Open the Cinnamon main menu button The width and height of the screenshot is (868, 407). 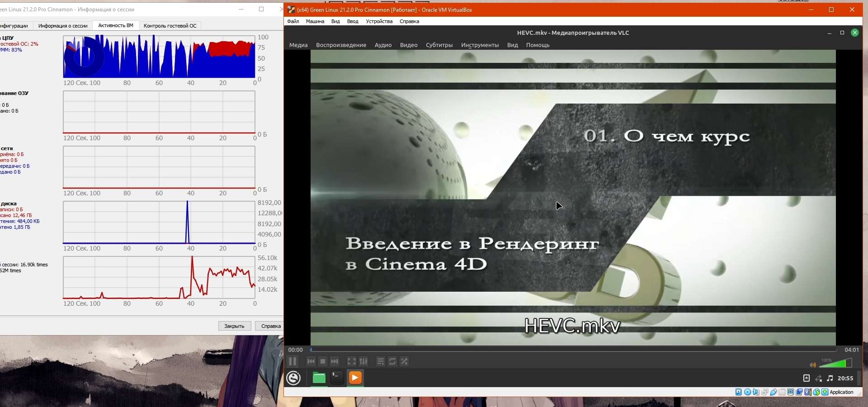tap(293, 378)
